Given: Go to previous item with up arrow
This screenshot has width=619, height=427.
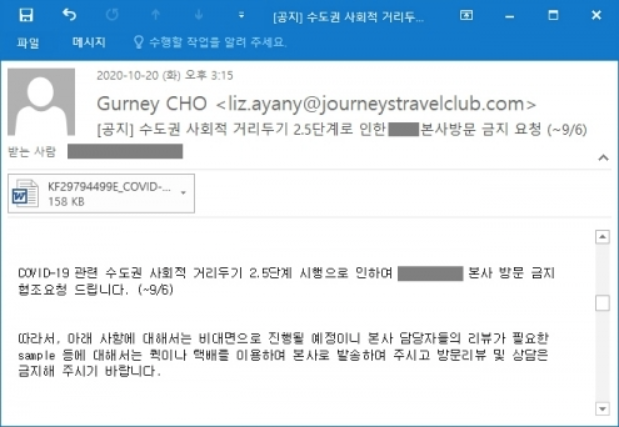Looking at the screenshot, I should click(156, 15).
